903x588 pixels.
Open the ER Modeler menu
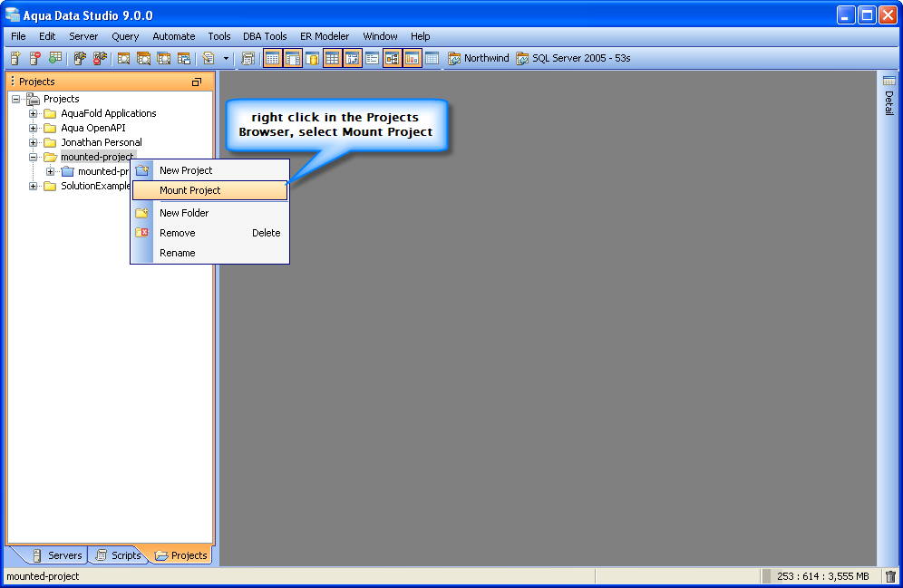tap(325, 36)
